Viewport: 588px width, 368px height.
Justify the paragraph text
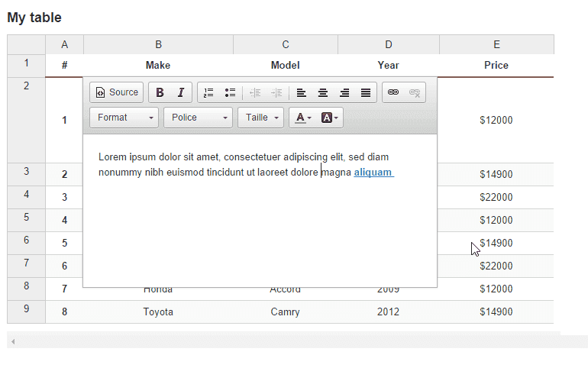click(x=366, y=92)
